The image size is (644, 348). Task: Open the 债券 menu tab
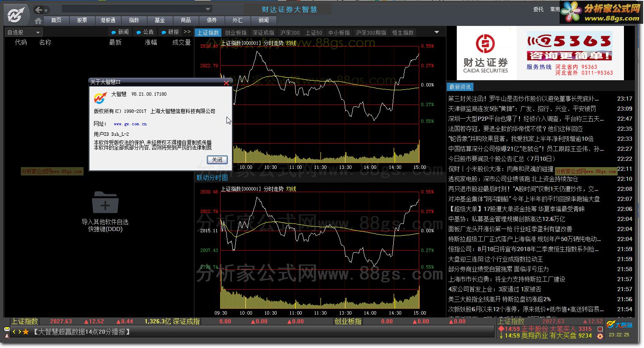coord(211,20)
